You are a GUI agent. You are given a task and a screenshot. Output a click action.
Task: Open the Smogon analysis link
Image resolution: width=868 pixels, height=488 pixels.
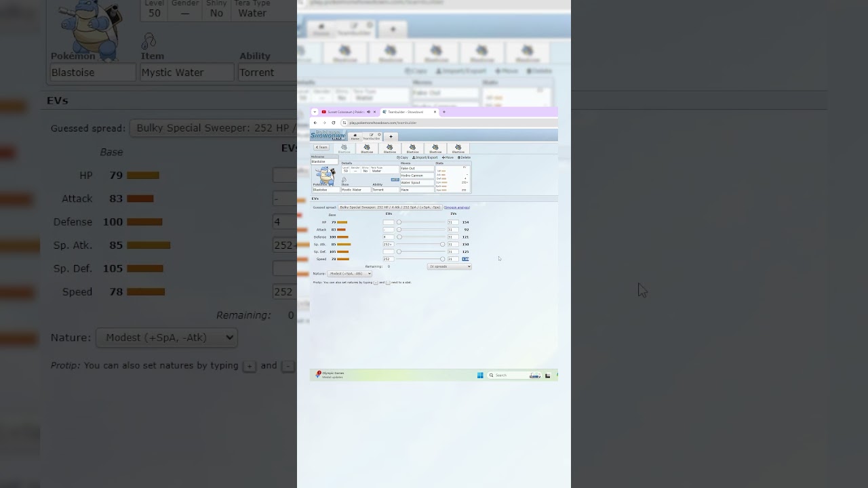click(456, 207)
